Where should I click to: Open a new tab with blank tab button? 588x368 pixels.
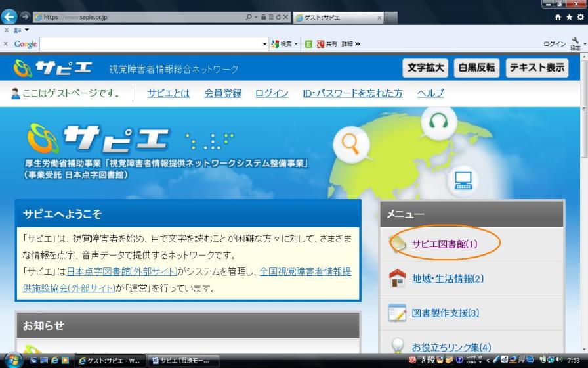tap(390, 18)
